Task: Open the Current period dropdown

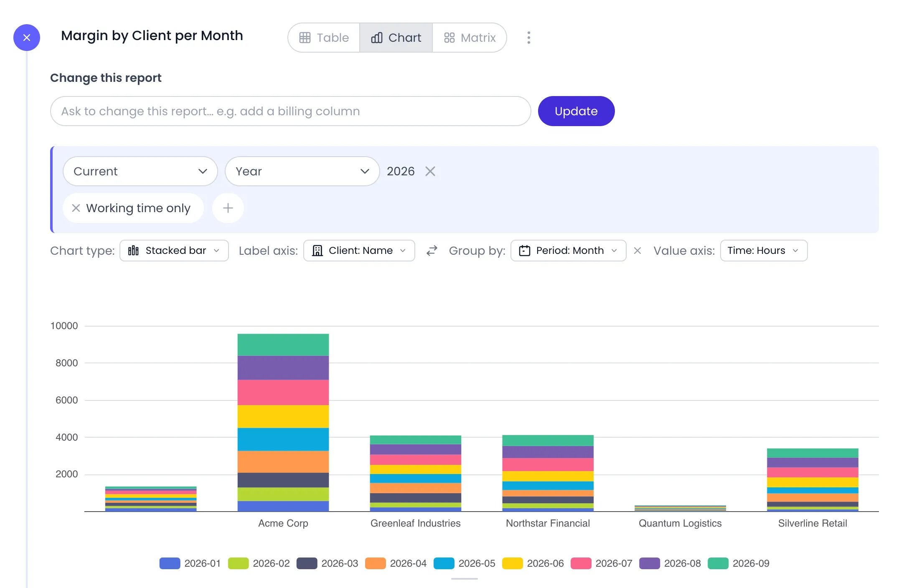Action: (140, 171)
